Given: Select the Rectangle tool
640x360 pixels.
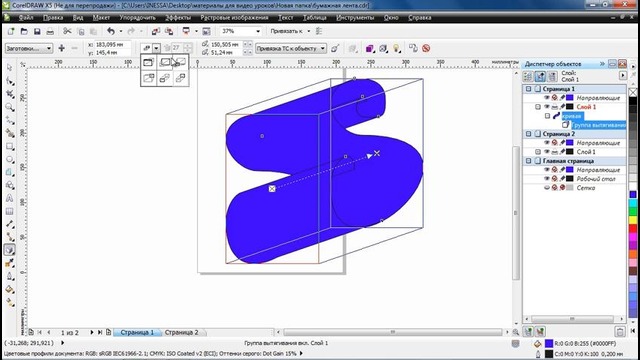Looking at the screenshot, I should coord(9,146).
